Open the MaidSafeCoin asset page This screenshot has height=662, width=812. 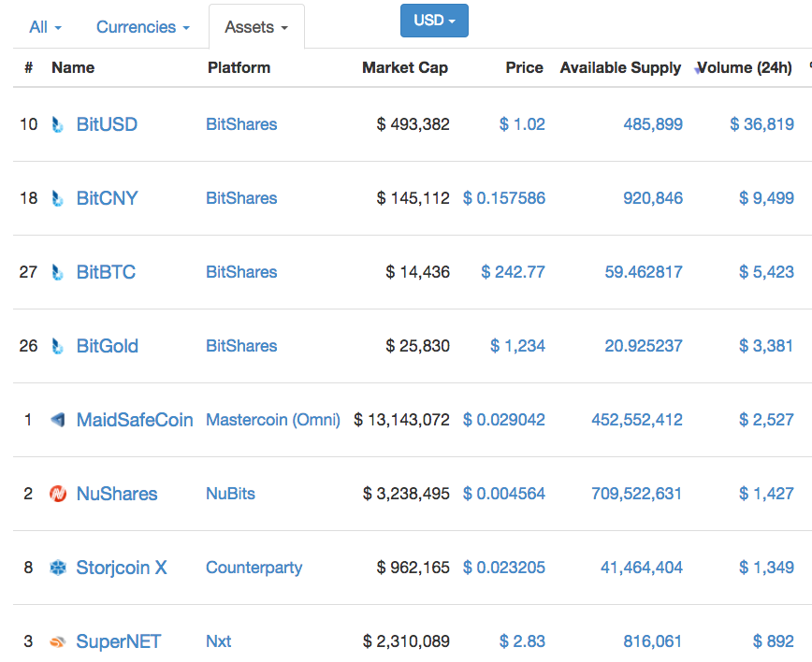click(x=135, y=420)
